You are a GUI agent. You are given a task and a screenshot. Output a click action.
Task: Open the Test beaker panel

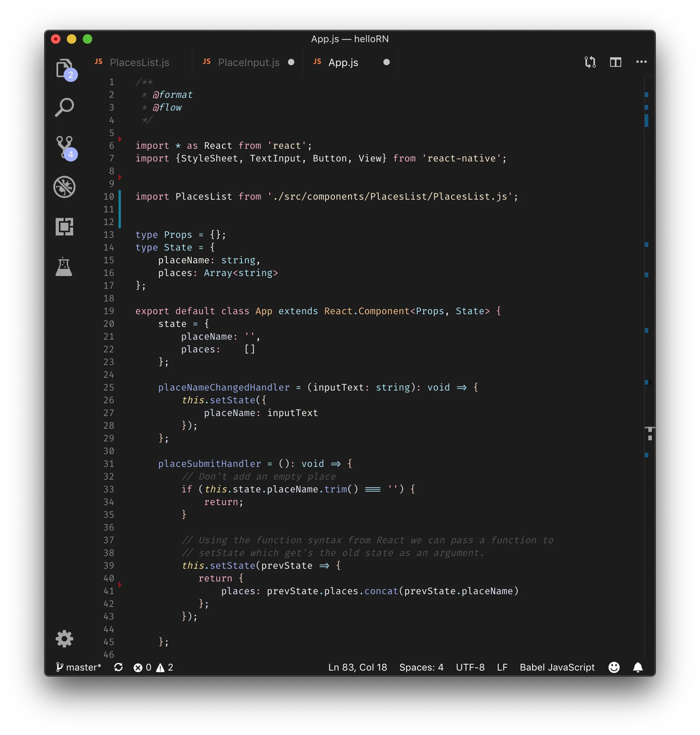[64, 266]
